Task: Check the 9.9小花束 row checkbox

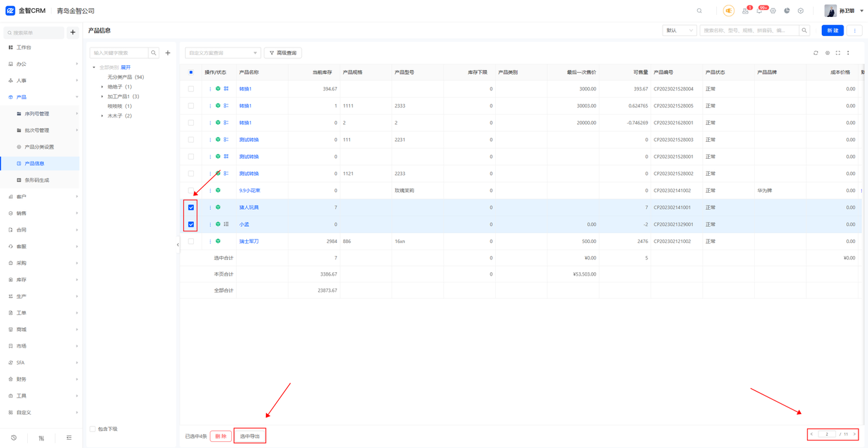Action: pos(191,191)
